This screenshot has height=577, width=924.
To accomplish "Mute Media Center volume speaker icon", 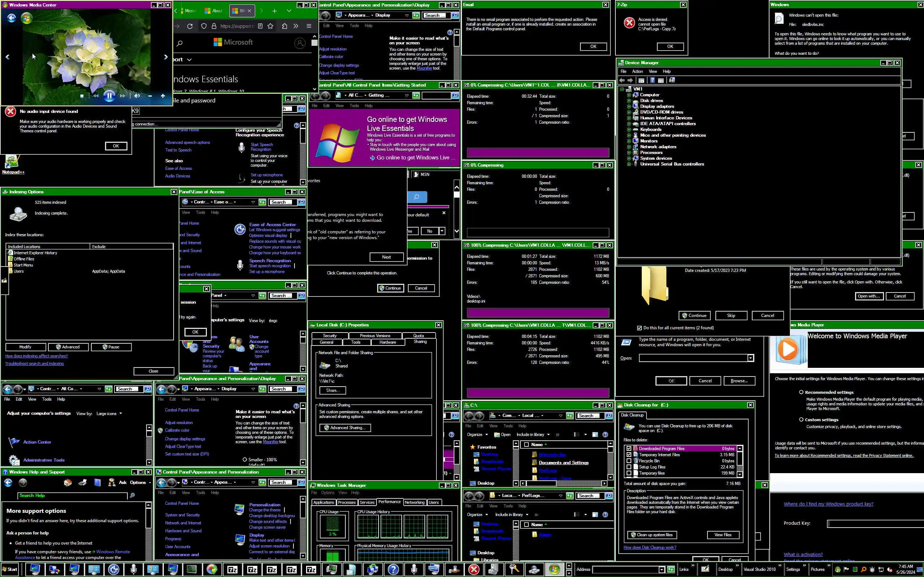I will tap(137, 96).
